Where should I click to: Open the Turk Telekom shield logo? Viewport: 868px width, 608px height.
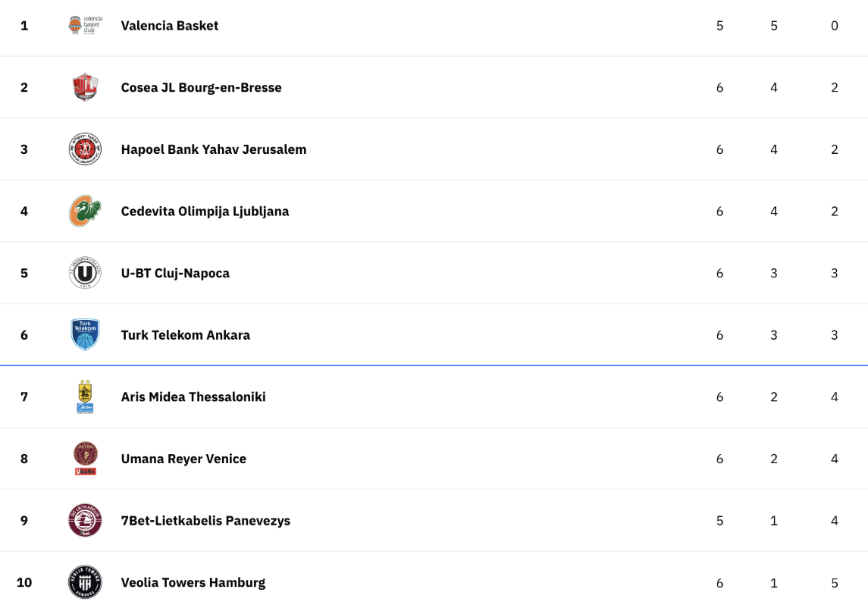tap(85, 334)
